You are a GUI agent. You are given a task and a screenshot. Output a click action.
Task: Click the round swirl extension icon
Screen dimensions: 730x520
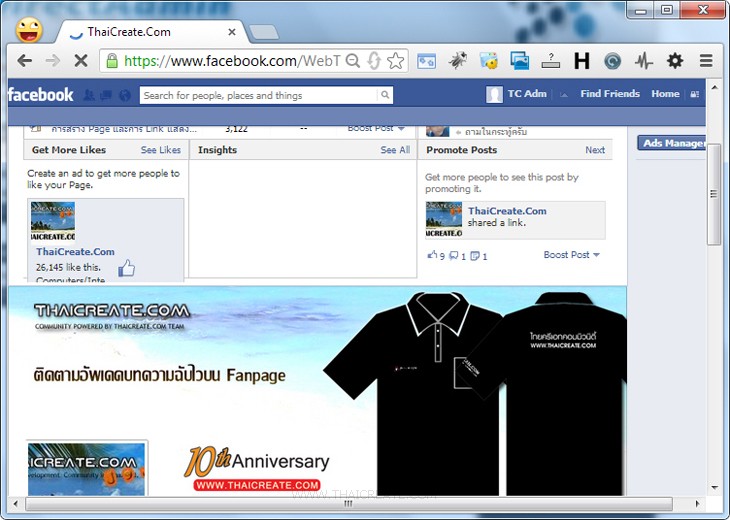pos(613,61)
